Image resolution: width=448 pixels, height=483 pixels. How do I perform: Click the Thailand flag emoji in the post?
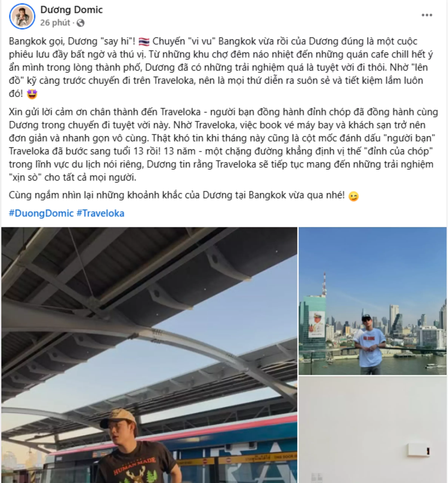144,42
